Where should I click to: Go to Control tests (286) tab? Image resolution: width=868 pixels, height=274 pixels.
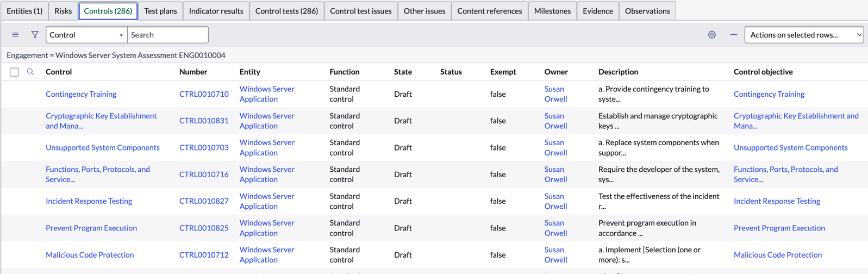(x=286, y=11)
